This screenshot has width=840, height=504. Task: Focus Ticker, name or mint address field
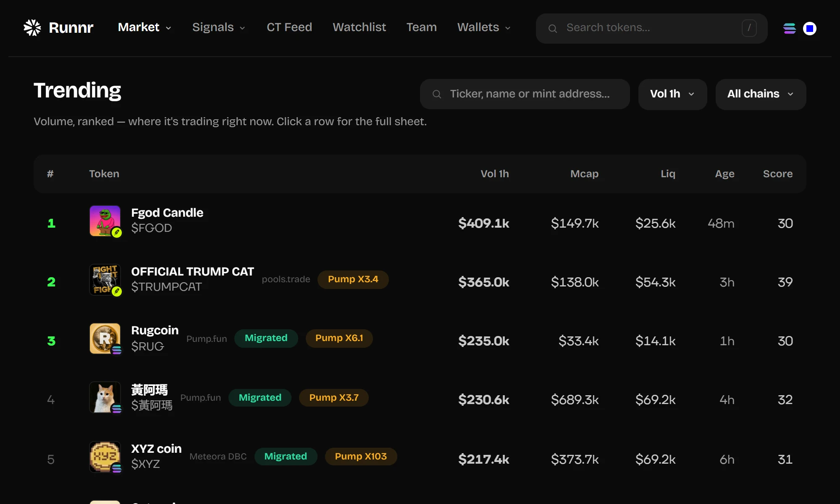pos(525,94)
